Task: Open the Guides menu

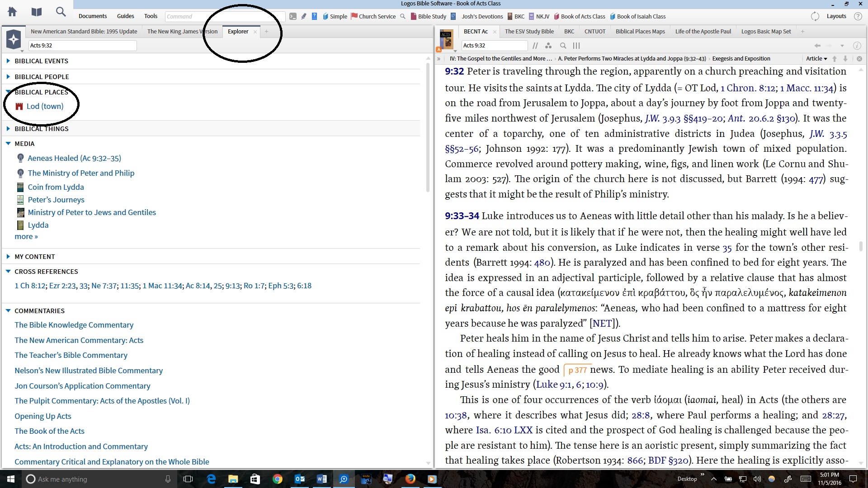Action: coord(125,16)
